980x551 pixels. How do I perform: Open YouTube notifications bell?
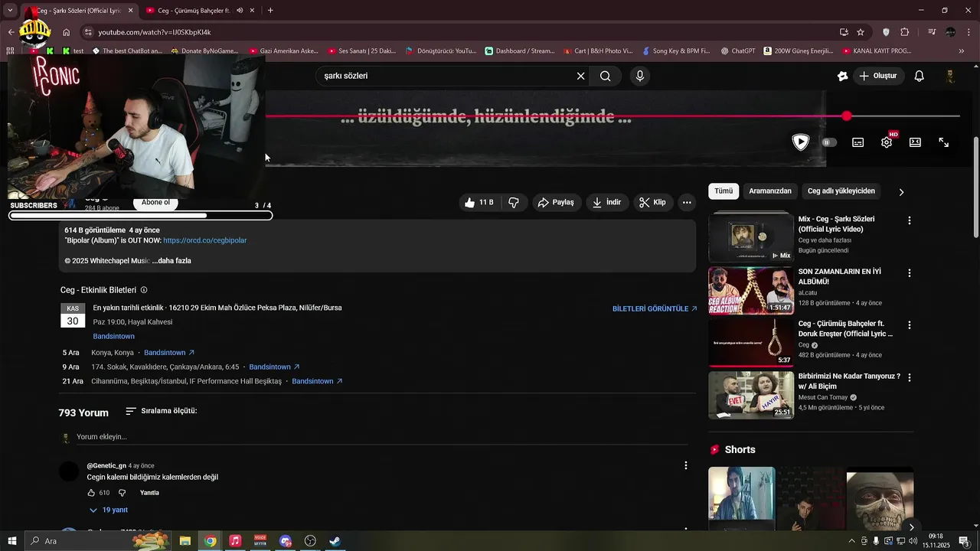[x=920, y=76]
